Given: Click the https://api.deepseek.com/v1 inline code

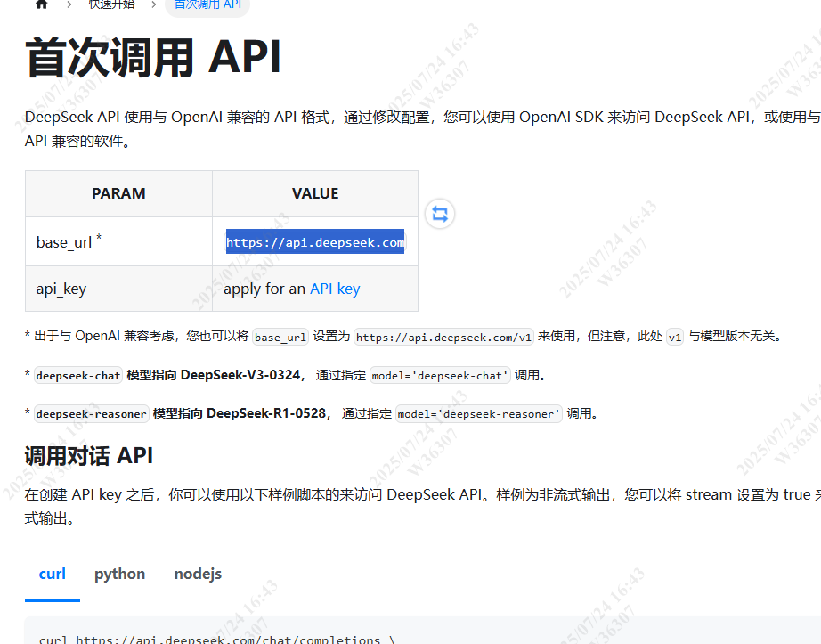Looking at the screenshot, I should pos(443,338).
